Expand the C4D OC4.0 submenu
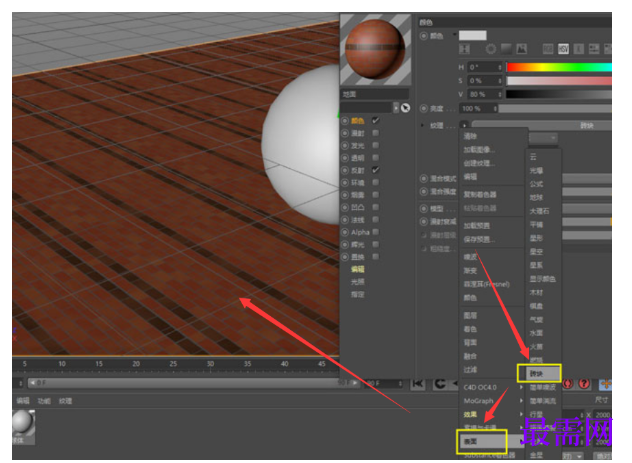 pyautogui.click(x=494, y=387)
